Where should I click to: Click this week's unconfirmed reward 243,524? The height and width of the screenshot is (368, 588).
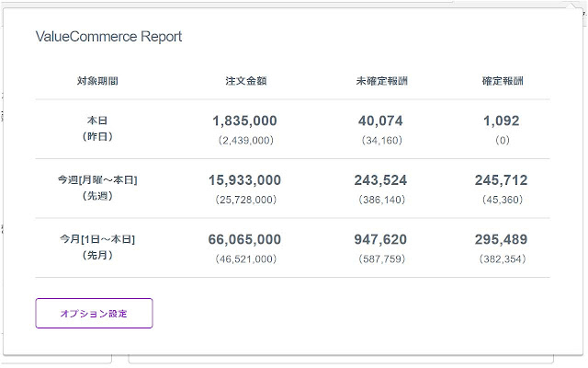click(380, 180)
